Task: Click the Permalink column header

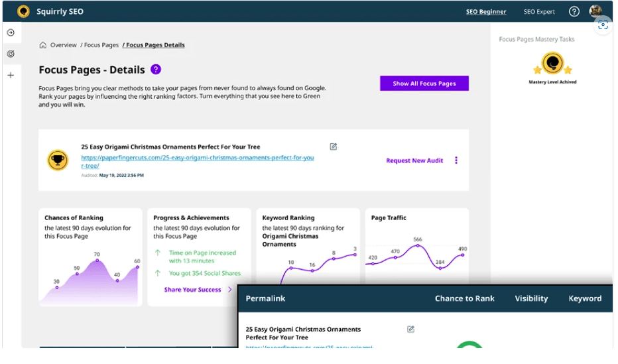Action: pos(265,298)
